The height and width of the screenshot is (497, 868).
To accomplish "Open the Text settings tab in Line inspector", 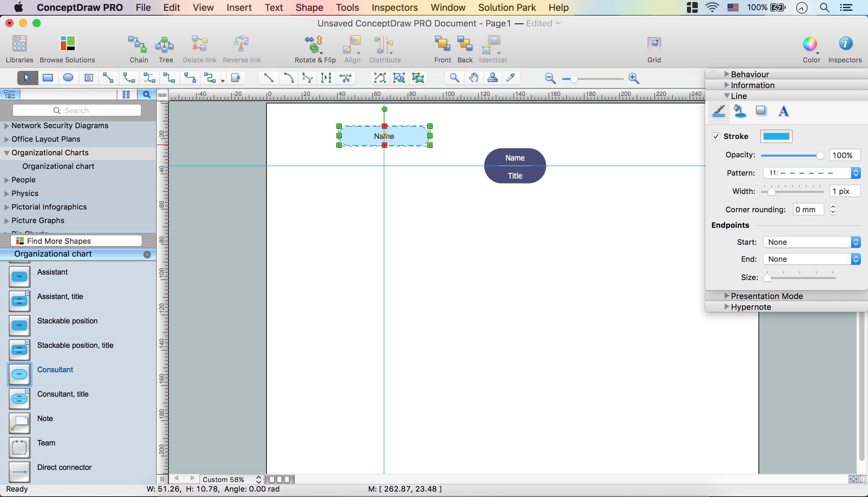I will coord(783,111).
